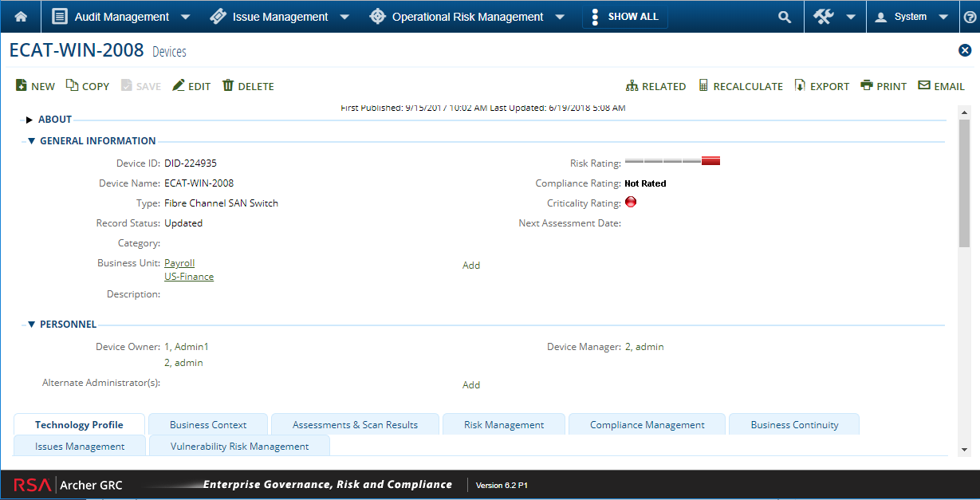980x500 pixels.
Task: Open the Audit Management dropdown menu
Action: tap(185, 17)
